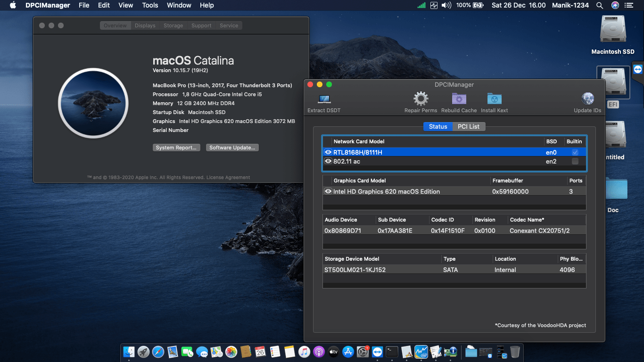This screenshot has width=644, height=362.
Task: Click the green signal bars menu icon
Action: pyautogui.click(x=421, y=5)
